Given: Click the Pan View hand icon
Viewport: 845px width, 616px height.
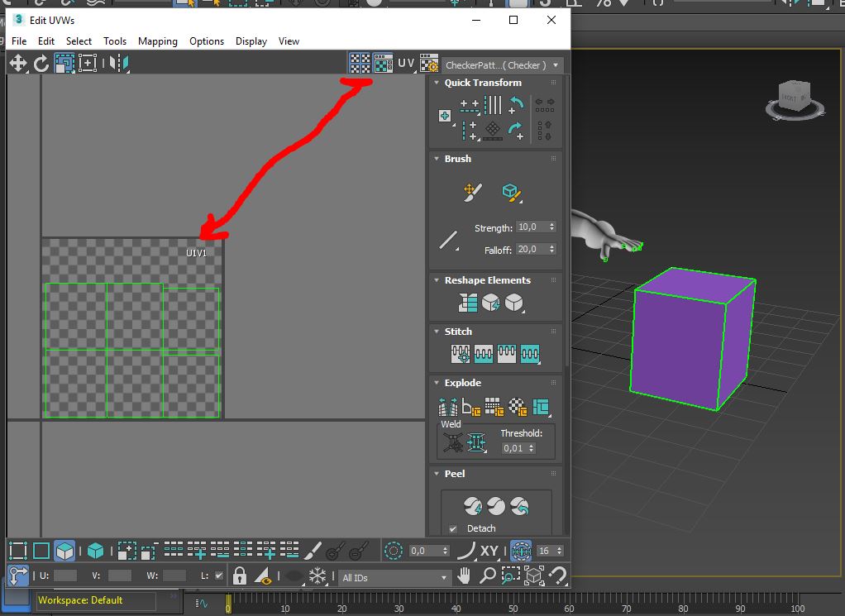Looking at the screenshot, I should (x=465, y=575).
